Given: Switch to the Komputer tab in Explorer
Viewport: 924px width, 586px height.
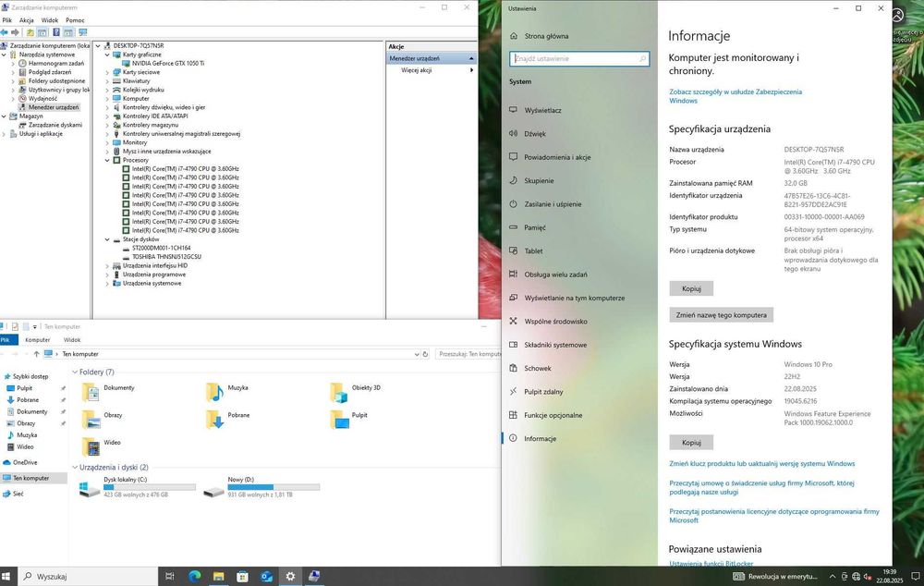Looking at the screenshot, I should coord(38,340).
